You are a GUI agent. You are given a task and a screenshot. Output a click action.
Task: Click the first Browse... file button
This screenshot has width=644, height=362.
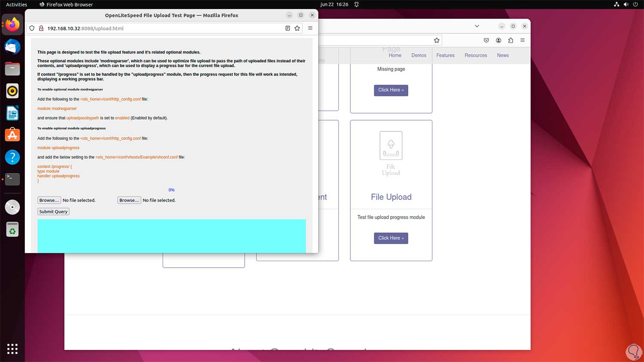click(49, 200)
